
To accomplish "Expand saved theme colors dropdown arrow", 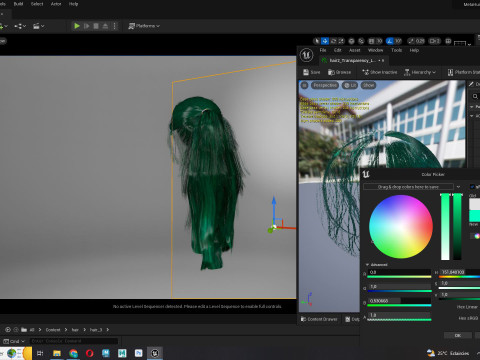I will pos(458,187).
